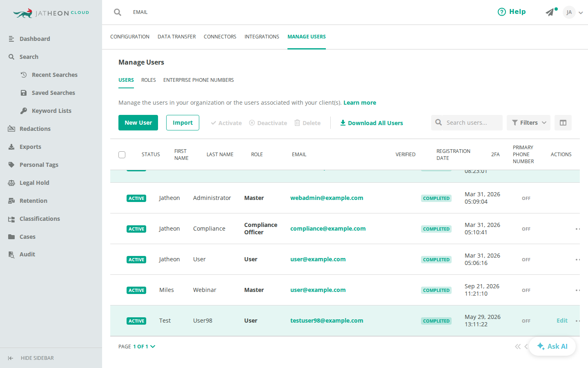The height and width of the screenshot is (368, 588).
Task: Go to Exports in sidebar
Action: (30, 147)
